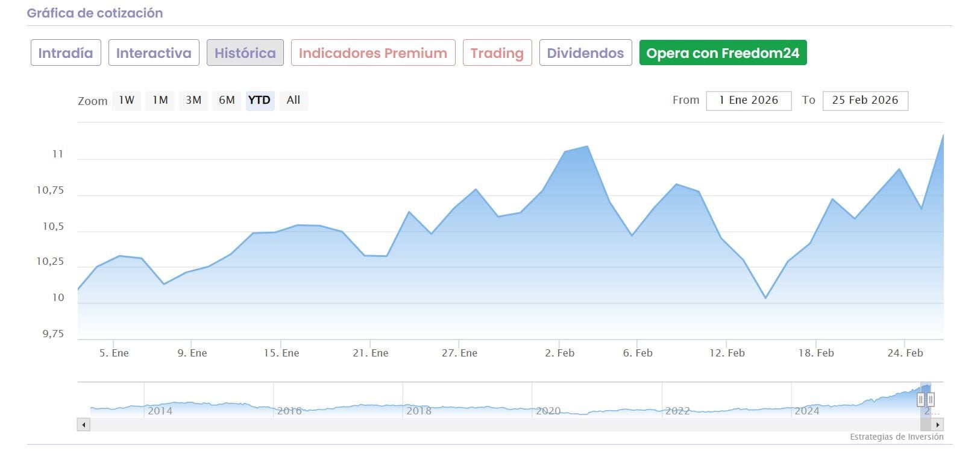
Task: Set zoom to 1W
Action: tap(127, 100)
